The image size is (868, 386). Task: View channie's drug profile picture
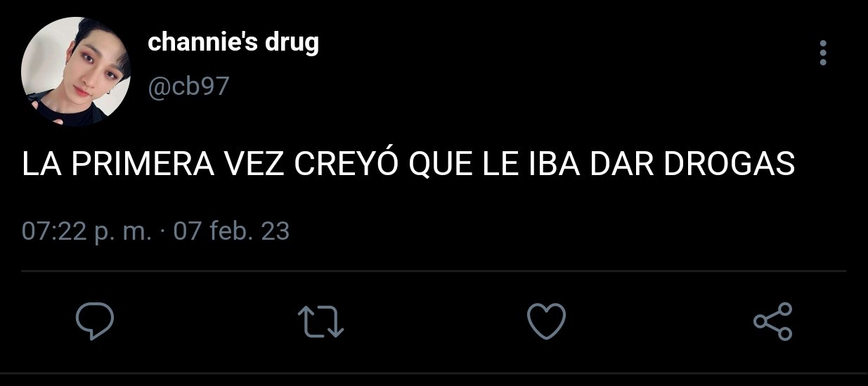tap(76, 73)
